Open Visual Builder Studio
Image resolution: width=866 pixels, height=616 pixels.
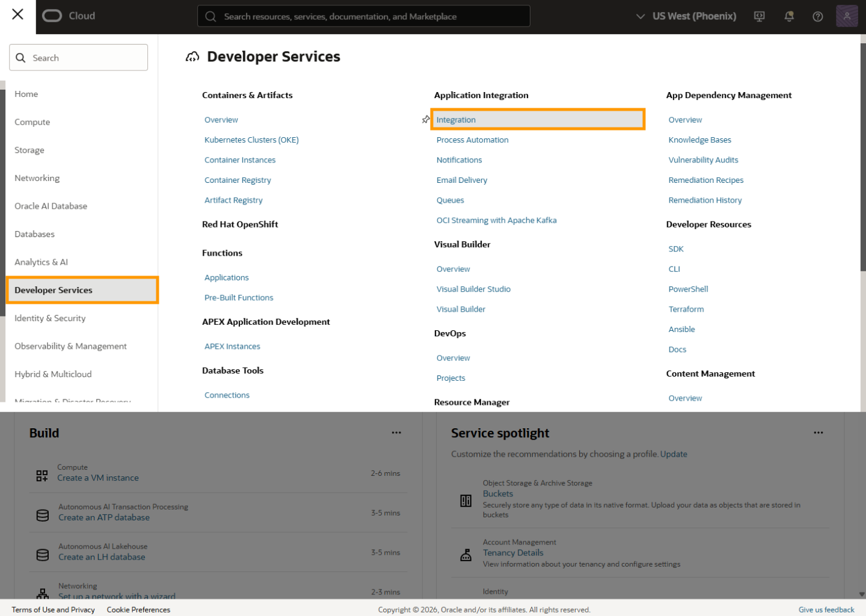[x=473, y=289]
